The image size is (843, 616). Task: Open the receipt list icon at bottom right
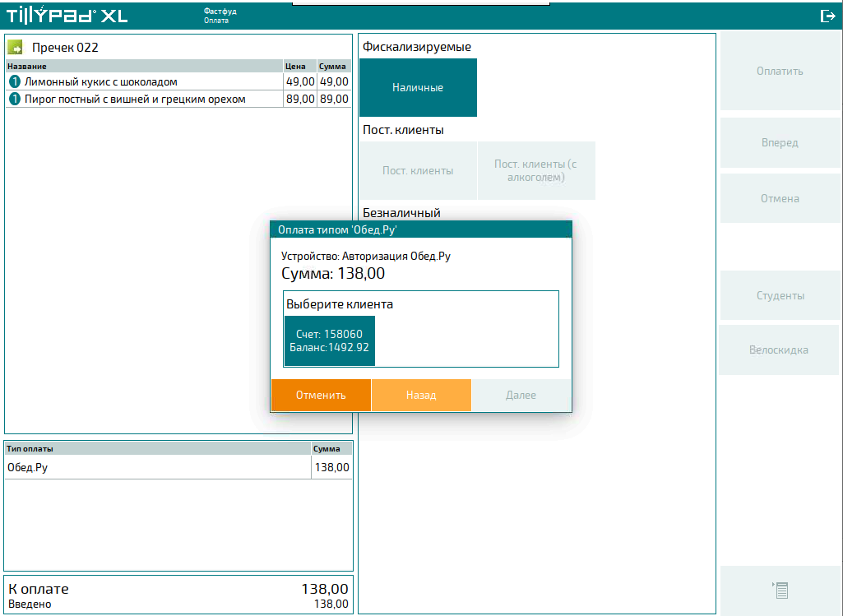[x=780, y=590]
